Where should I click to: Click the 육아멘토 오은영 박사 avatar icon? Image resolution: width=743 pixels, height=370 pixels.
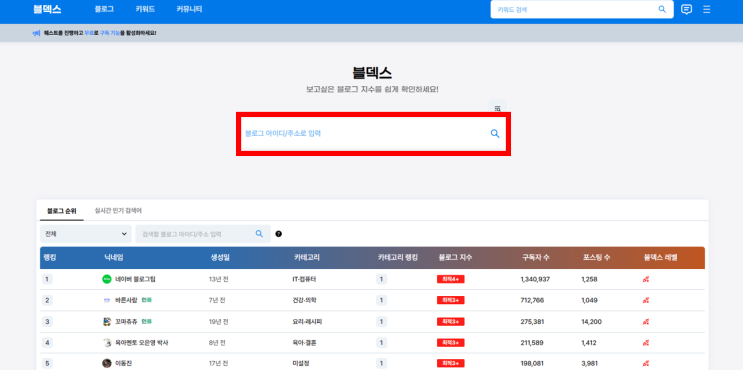click(x=107, y=343)
